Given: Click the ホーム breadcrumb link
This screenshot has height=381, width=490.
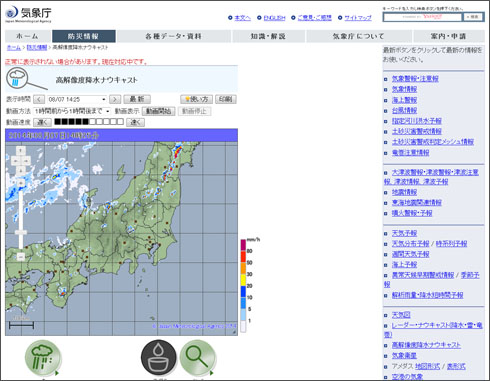Looking at the screenshot, I should point(14,48).
